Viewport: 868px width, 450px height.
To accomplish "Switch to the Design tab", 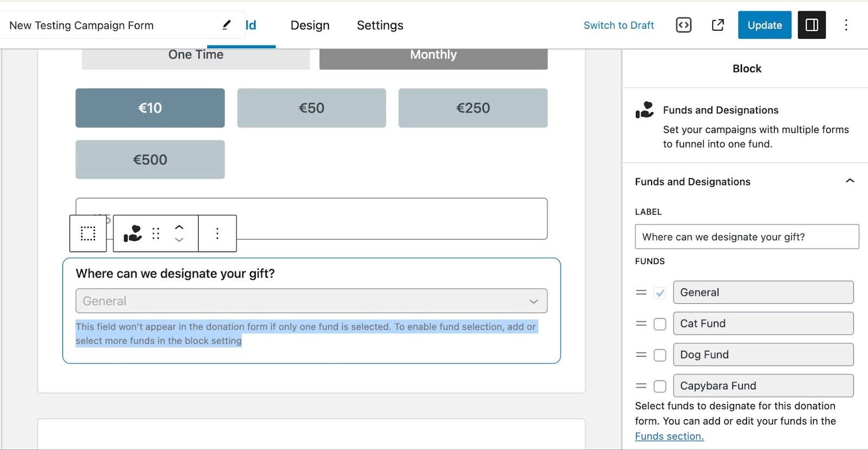I will click(x=310, y=25).
